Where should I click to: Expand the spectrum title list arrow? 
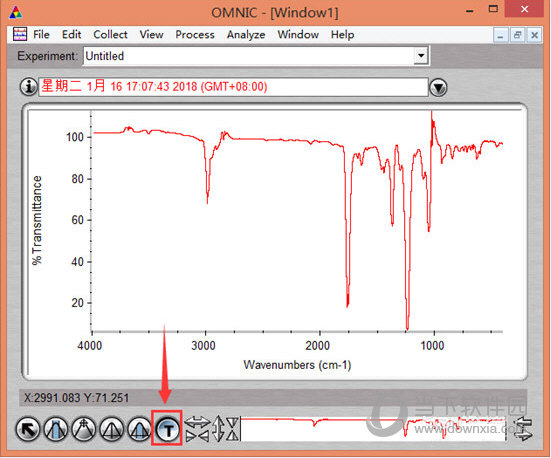(438, 88)
